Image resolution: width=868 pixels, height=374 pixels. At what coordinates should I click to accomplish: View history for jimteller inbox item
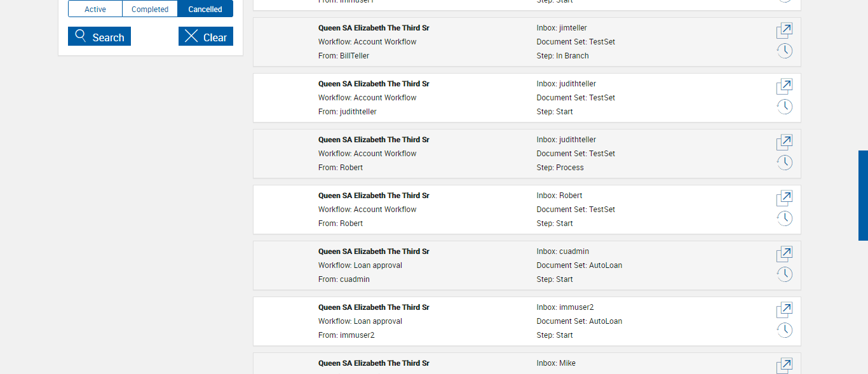tap(784, 51)
